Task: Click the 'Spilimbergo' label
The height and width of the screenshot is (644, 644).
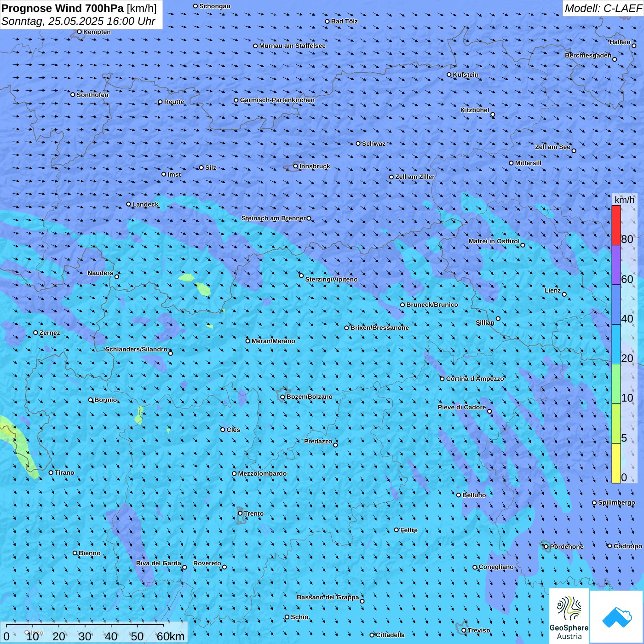Action: 616,502
